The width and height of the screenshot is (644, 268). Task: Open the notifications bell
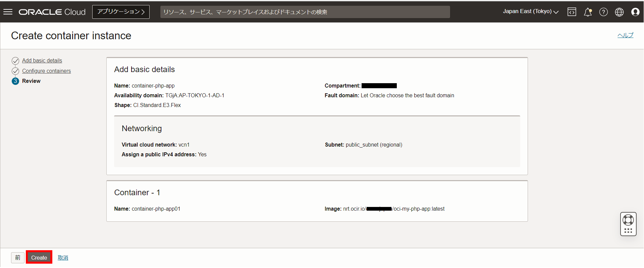pos(588,12)
